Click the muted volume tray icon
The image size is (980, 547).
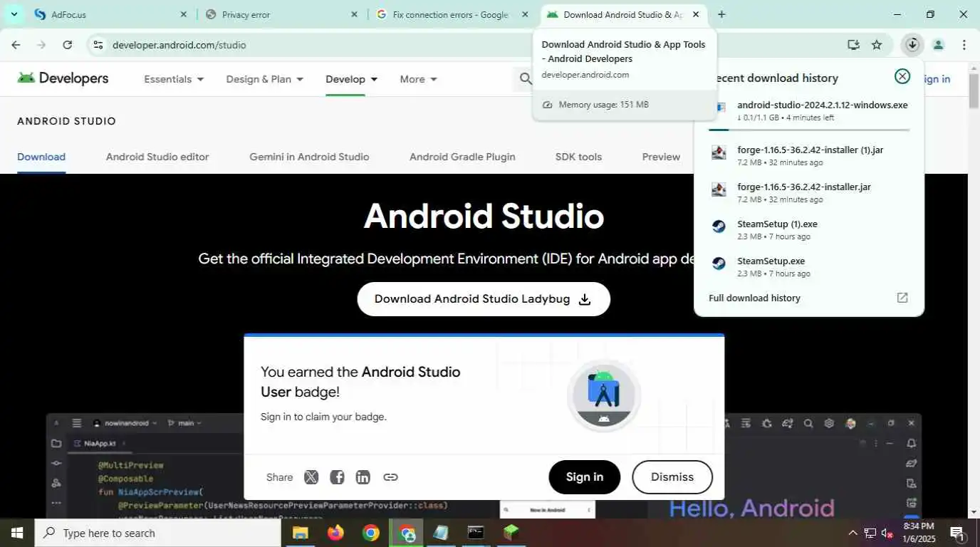[887, 533]
